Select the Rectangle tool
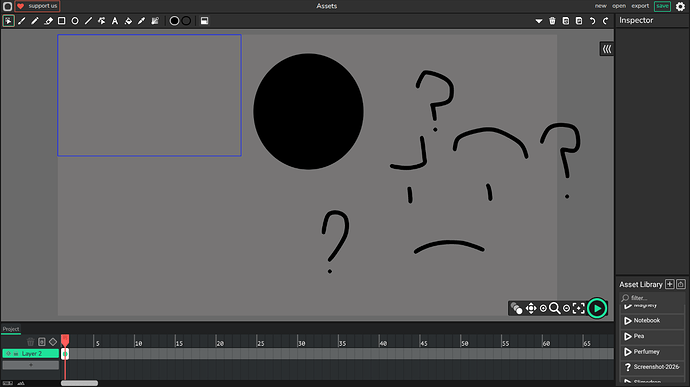 pos(62,21)
